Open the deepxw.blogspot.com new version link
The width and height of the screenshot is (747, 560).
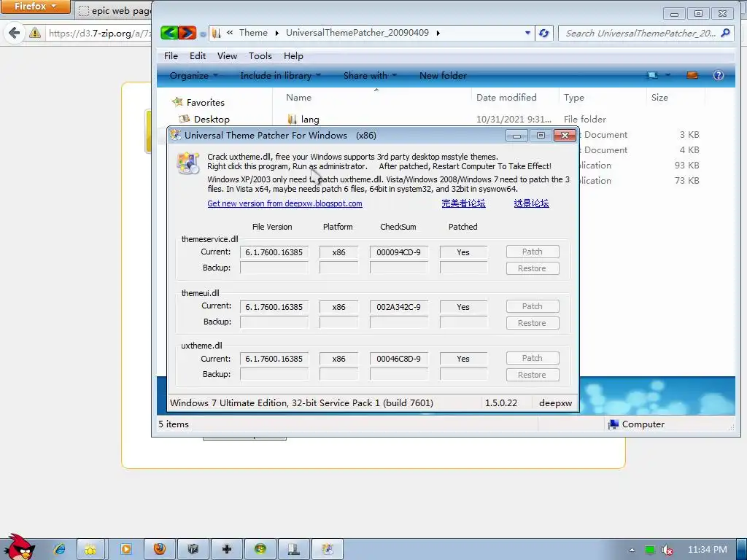pos(285,204)
